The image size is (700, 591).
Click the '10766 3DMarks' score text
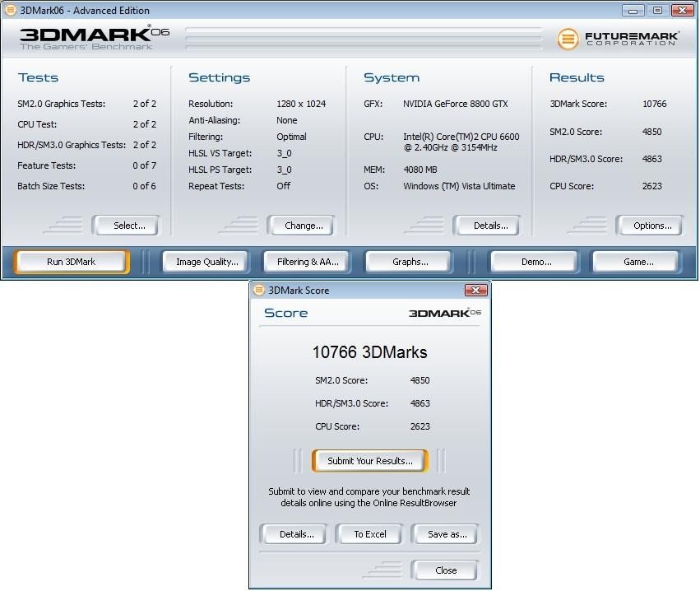[369, 352]
